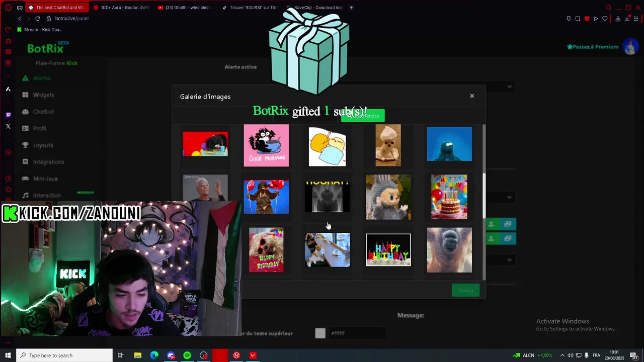This screenshot has width=644, height=362.
Task: Open the browser snapshot tool icon
Action: click(578, 19)
